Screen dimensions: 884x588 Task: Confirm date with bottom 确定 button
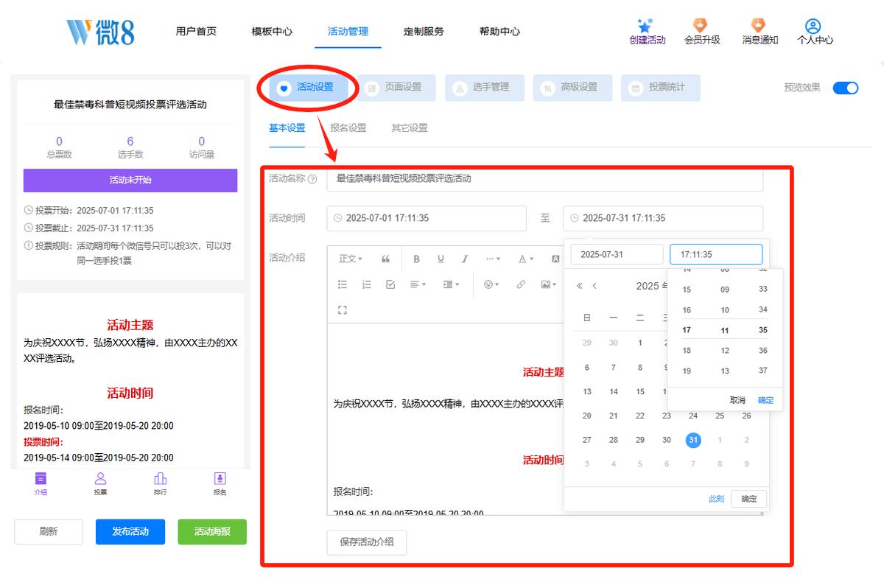coord(749,499)
